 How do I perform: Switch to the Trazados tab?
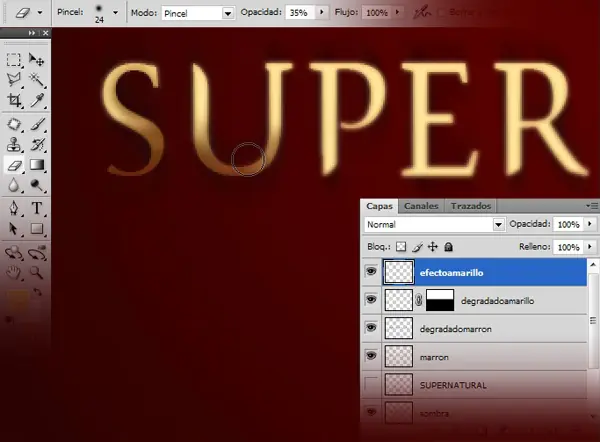click(470, 206)
